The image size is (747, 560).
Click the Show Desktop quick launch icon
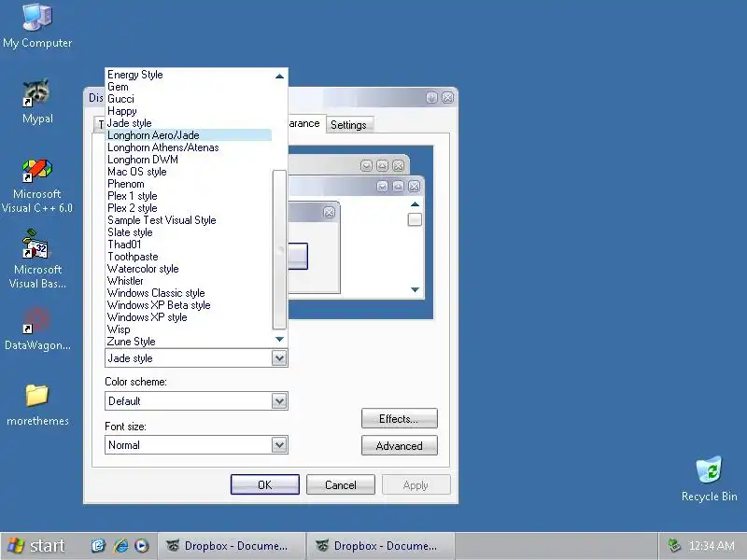click(99, 546)
